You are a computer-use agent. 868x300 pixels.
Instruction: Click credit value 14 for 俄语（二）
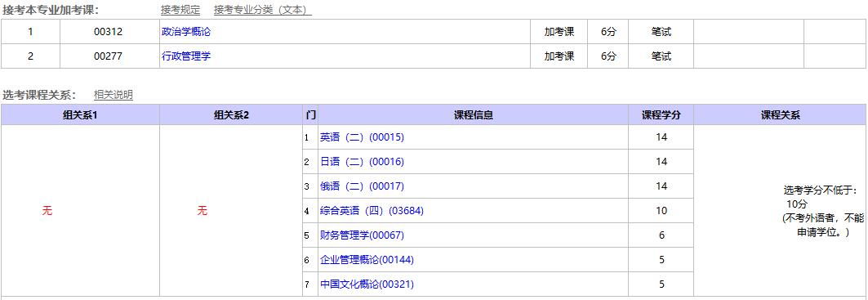point(661,186)
